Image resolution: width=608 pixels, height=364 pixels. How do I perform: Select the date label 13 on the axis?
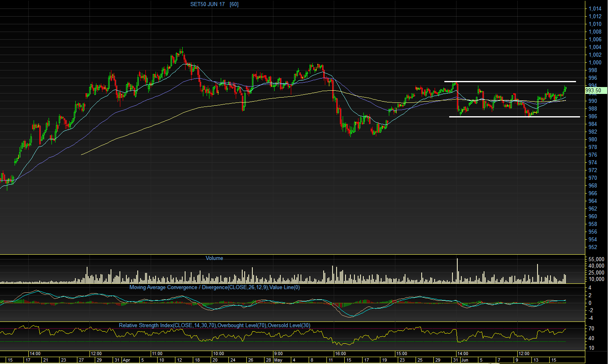pyautogui.click(x=536, y=360)
